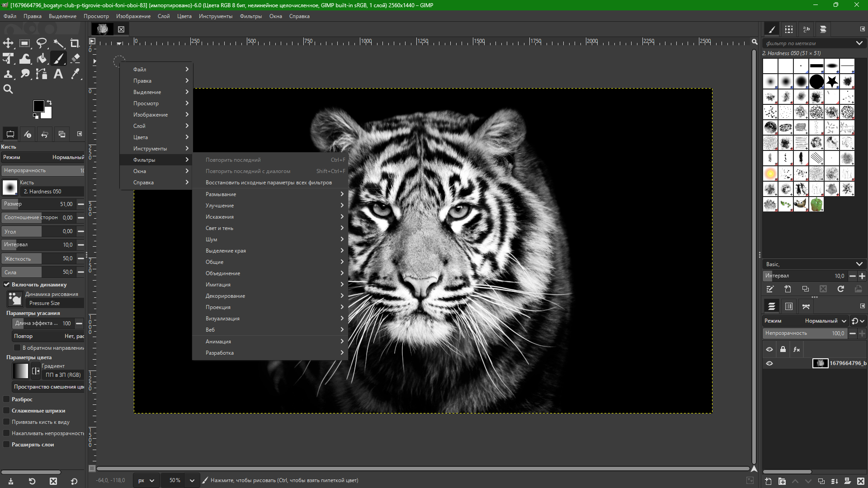Enable 'Привязать кисть к виду' checkbox
This screenshot has width=868, height=488.
pyautogui.click(x=7, y=422)
